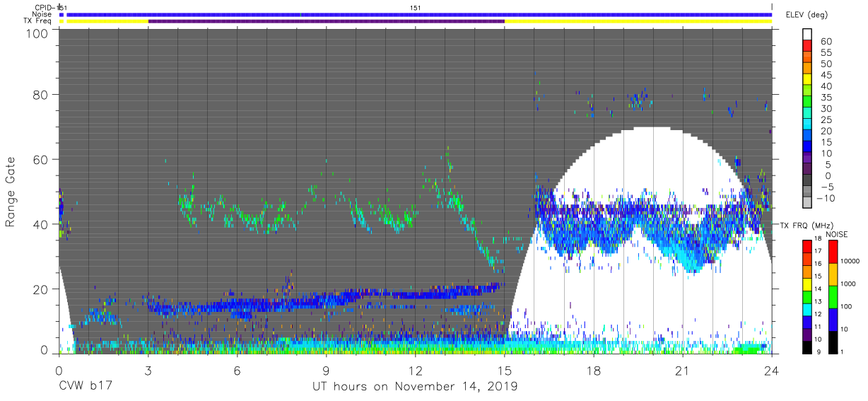This screenshot has width=868, height=401.
Task: Click the '12' tick on the UT hours axis
Action: pos(415,369)
